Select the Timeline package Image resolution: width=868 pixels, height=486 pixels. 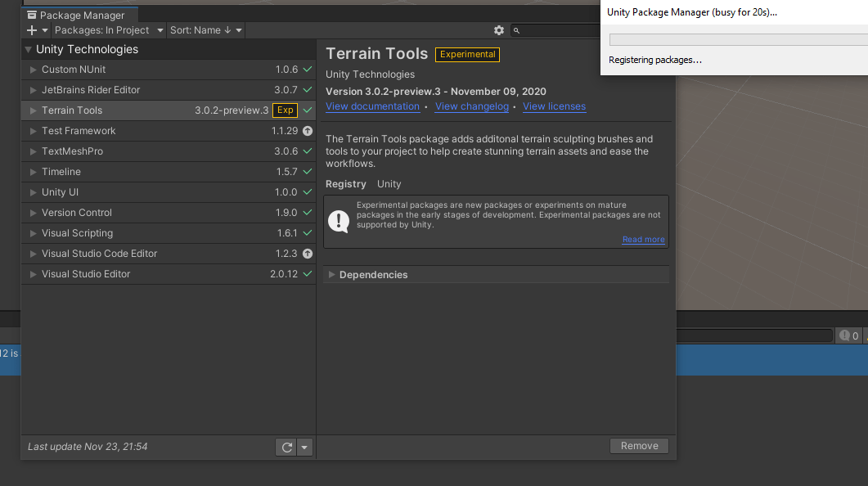click(x=169, y=172)
